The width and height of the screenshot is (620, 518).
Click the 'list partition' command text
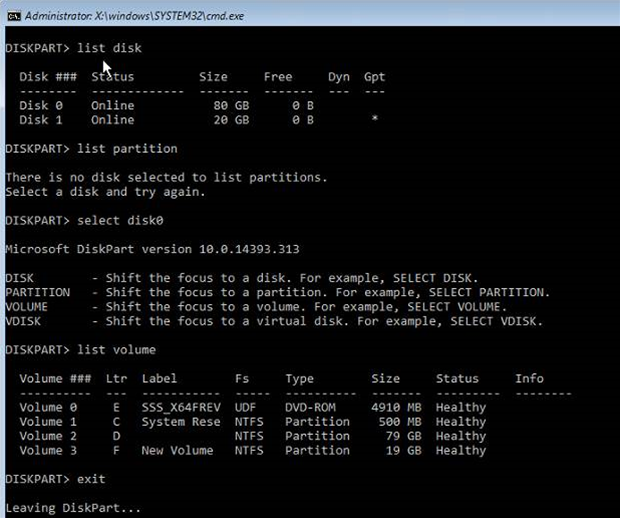[x=127, y=149]
